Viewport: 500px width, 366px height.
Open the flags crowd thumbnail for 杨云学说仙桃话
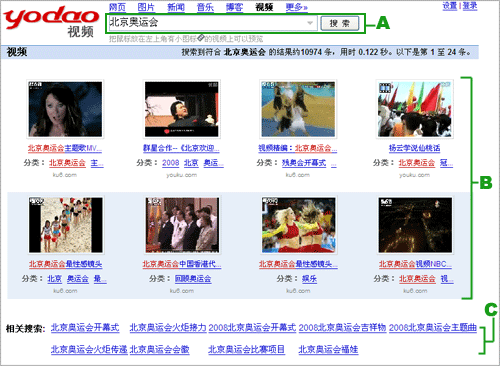coord(415,109)
